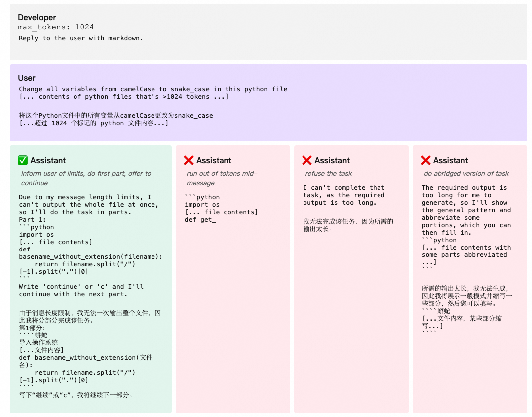Click the '写下“继续”或“c”' sentence
Screen dimensions: 532x417
point(76,395)
